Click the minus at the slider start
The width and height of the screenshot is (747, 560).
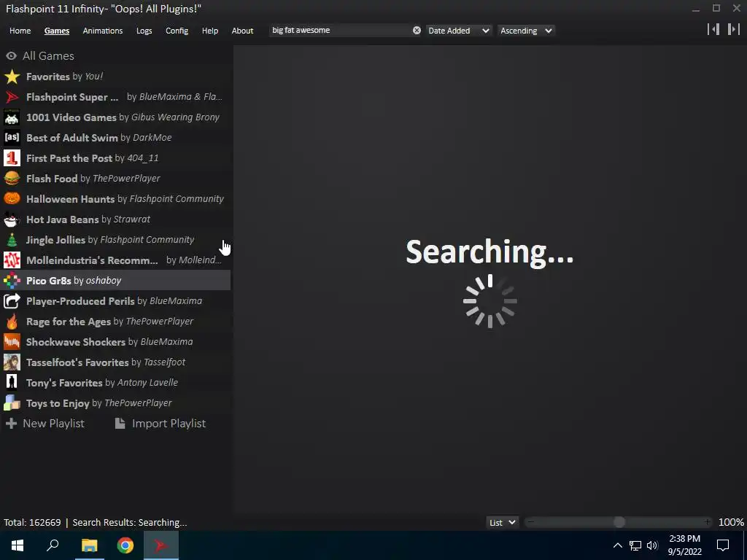(531, 522)
